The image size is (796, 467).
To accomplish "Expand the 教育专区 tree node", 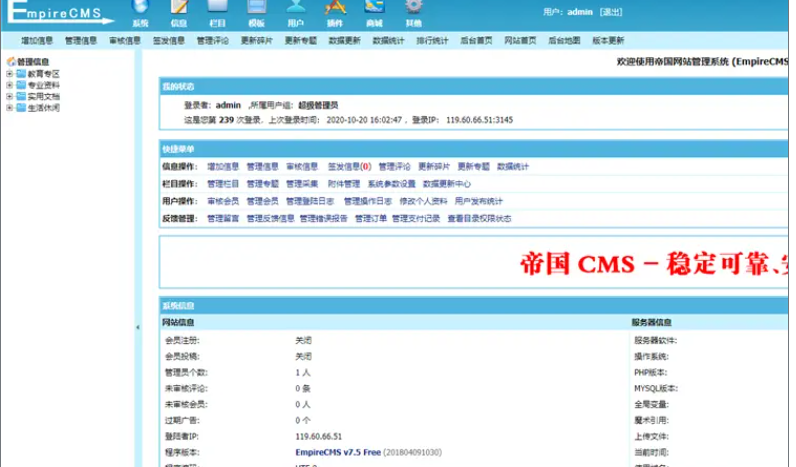I will (x=9, y=74).
